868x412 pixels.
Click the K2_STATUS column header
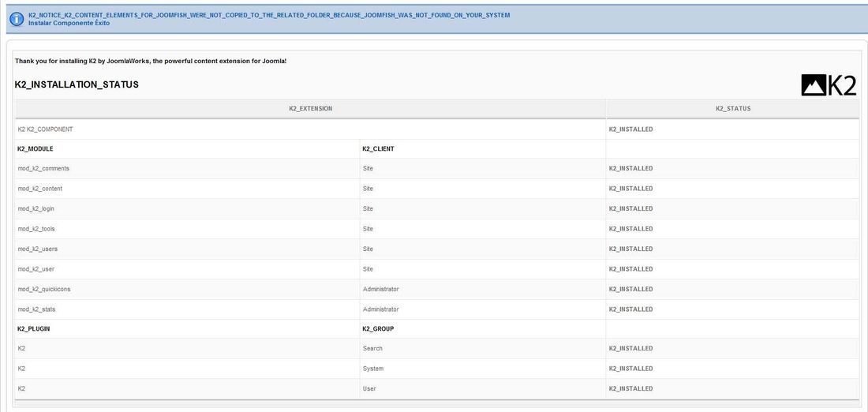(733, 109)
